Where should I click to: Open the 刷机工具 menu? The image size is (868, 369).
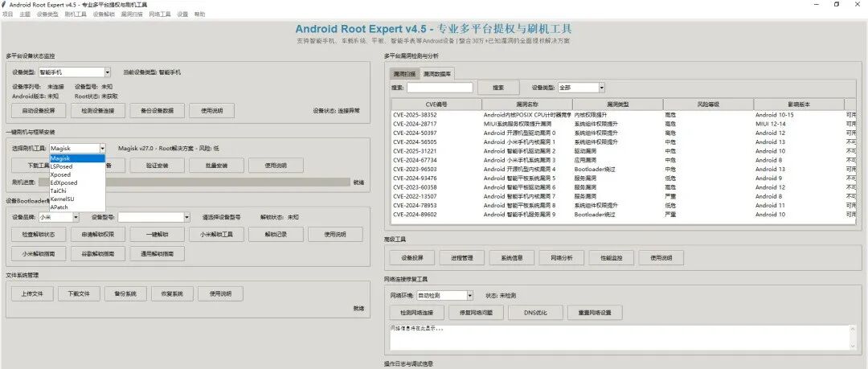coord(76,14)
